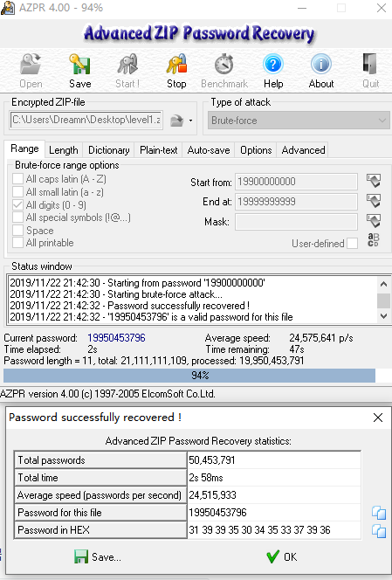Click the Encrypted ZIP-file path field
Viewport: 392px width, 580px height.
[x=86, y=120]
